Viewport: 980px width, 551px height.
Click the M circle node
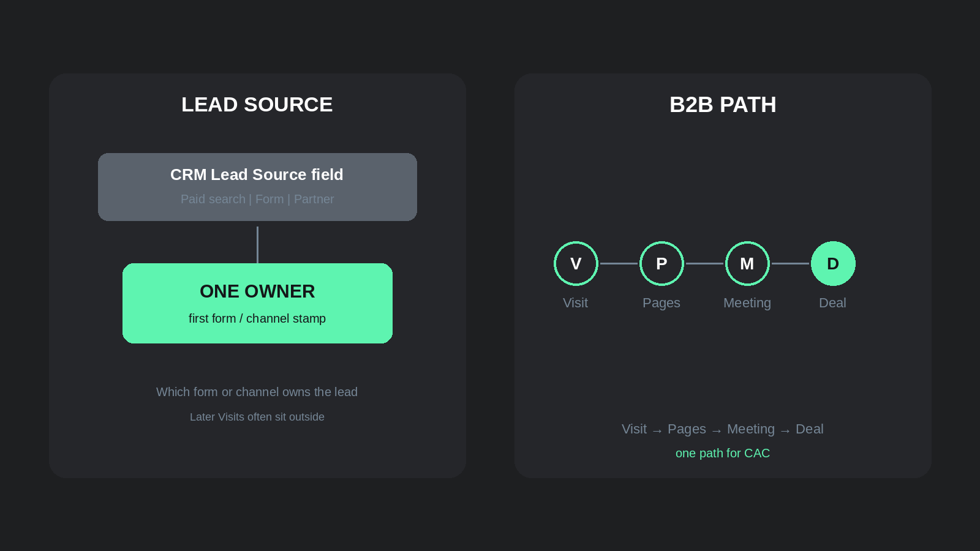(x=747, y=263)
